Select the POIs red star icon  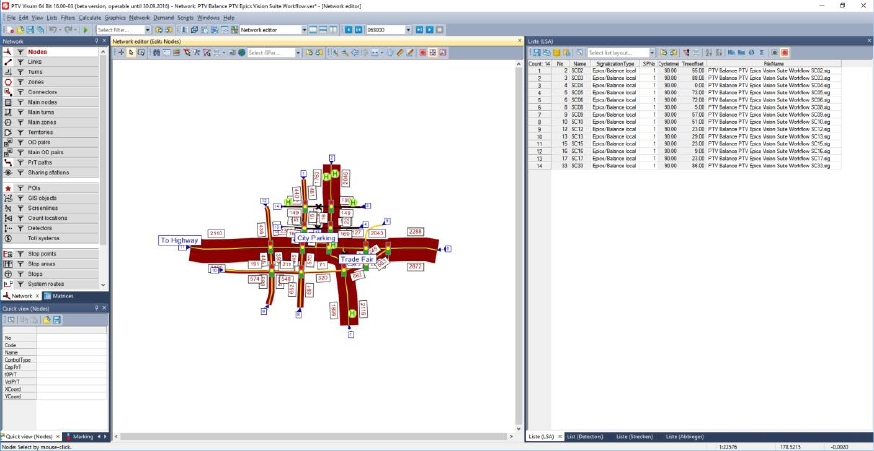8,188
